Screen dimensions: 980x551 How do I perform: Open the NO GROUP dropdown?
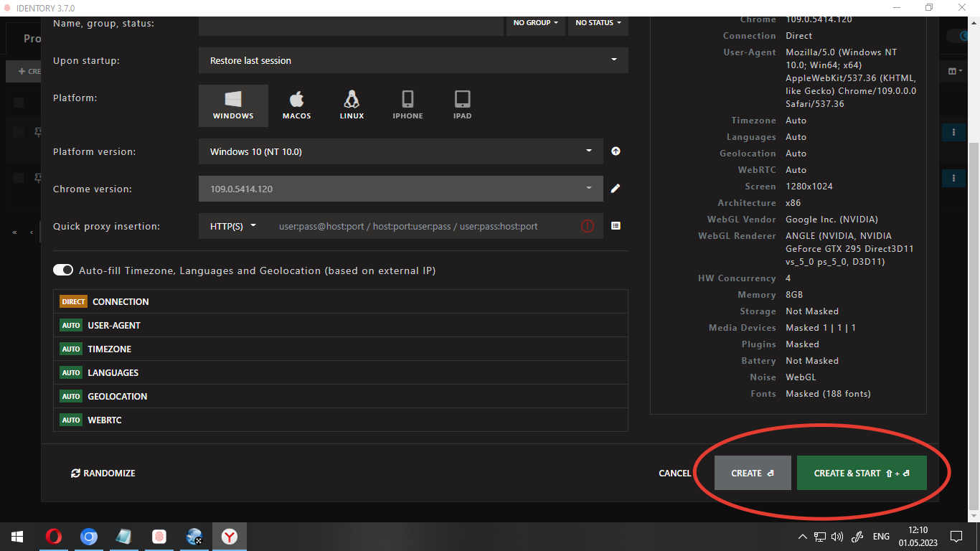[x=535, y=23]
